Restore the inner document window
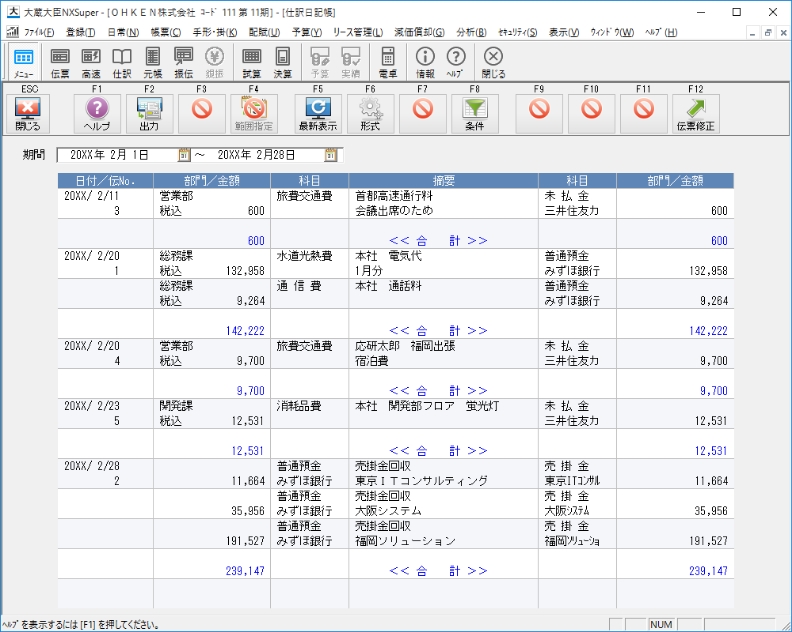 pyautogui.click(x=768, y=32)
